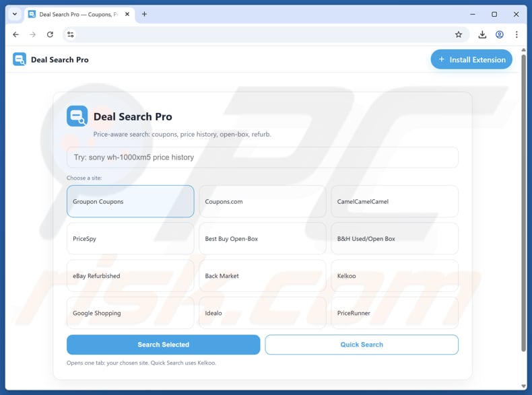Open the tab search dropdown arrow
The image size is (532, 395).
(15, 14)
